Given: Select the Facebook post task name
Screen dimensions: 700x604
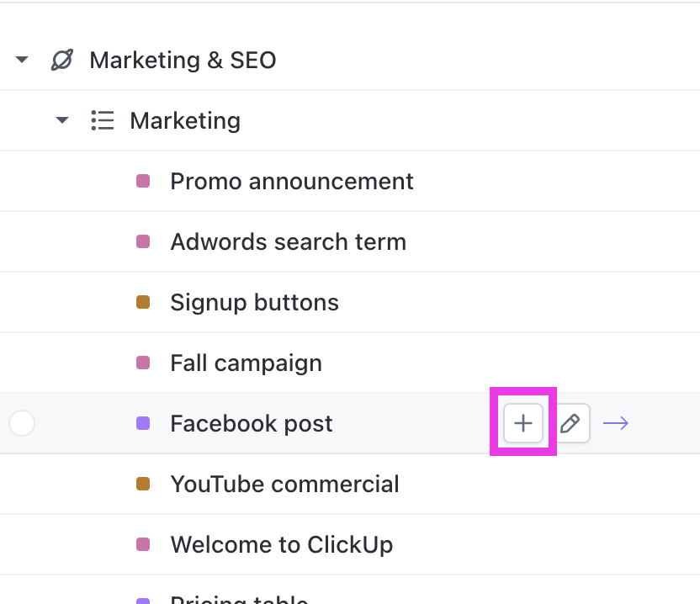Looking at the screenshot, I should 251,423.
